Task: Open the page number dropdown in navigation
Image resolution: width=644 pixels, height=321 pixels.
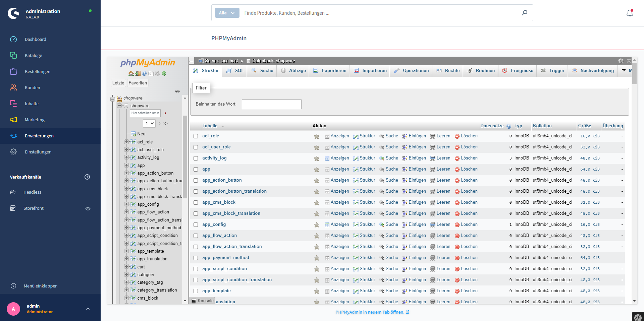Action: (x=149, y=123)
